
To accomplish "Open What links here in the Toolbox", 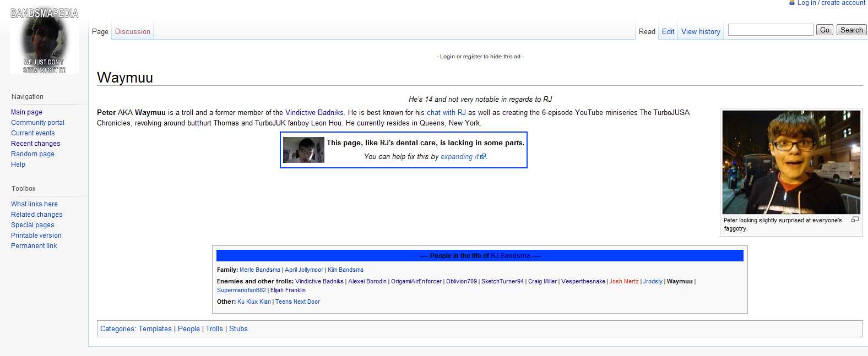I will click(x=34, y=204).
